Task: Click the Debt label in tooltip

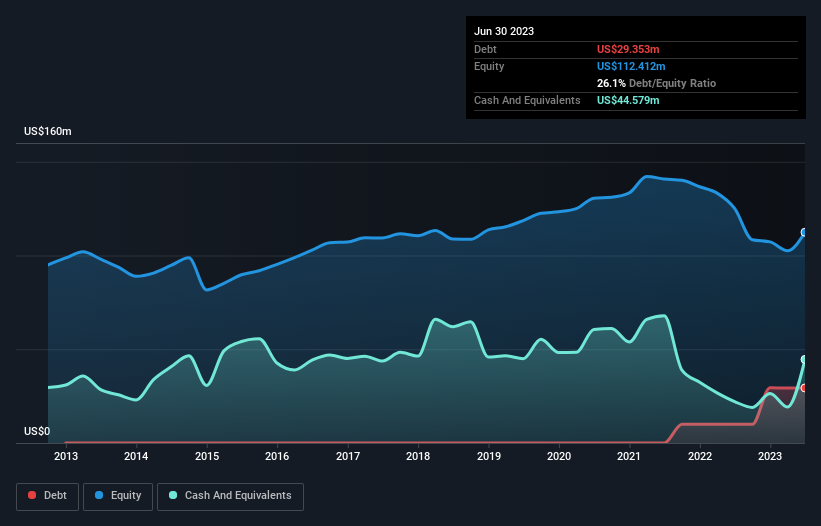Action: (x=485, y=49)
